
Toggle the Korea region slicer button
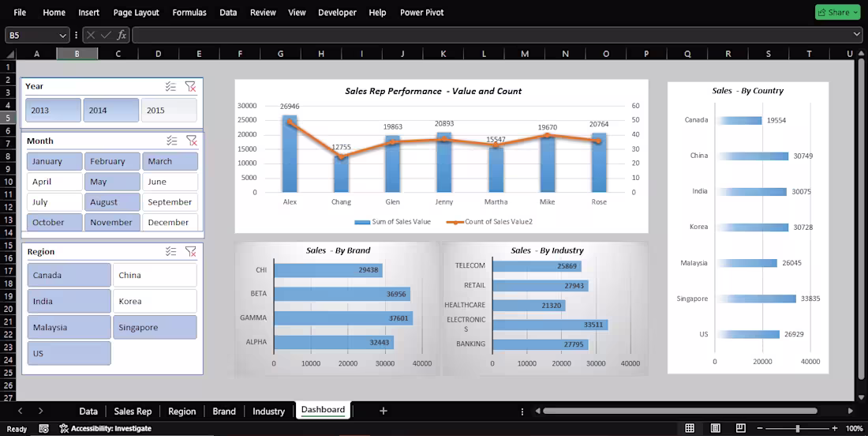pyautogui.click(x=155, y=302)
